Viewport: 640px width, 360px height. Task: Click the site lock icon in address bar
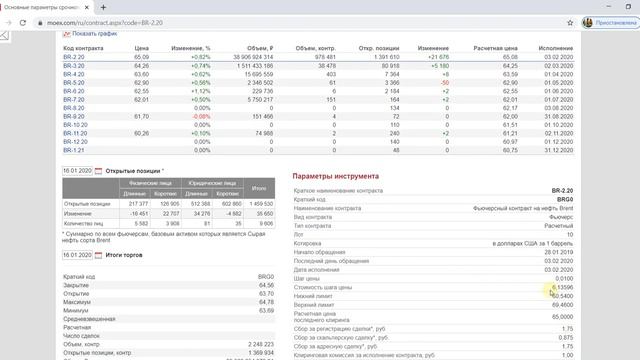pyautogui.click(x=40, y=23)
